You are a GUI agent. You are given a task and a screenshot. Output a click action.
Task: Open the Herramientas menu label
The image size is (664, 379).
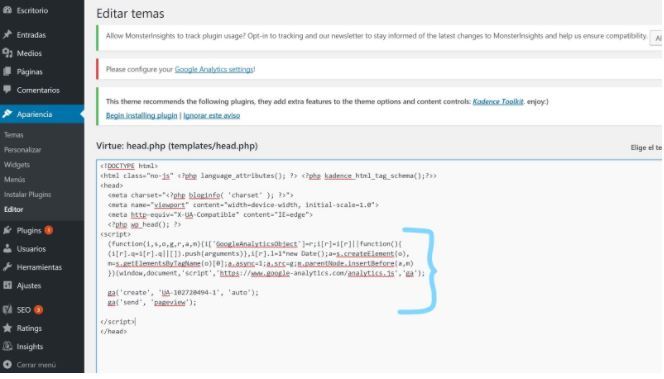coord(39,267)
